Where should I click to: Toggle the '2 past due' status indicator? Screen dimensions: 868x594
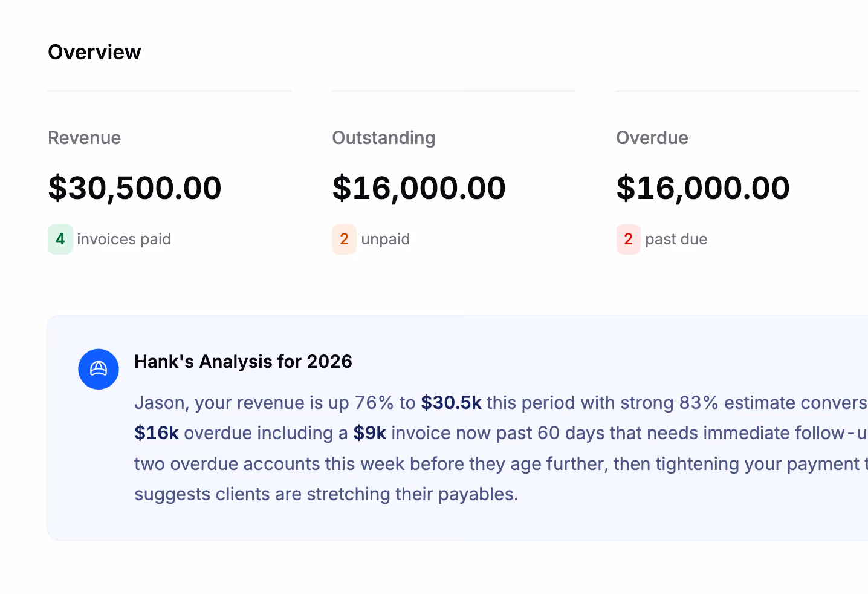[x=662, y=239]
